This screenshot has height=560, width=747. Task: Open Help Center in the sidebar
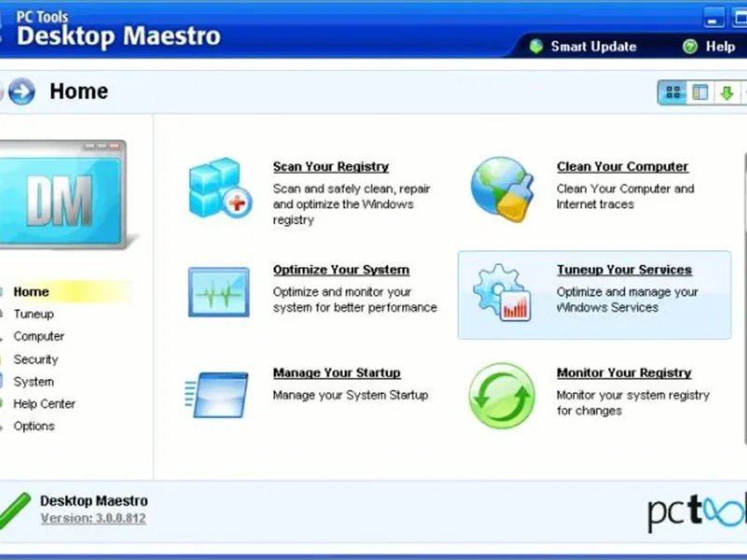44,404
